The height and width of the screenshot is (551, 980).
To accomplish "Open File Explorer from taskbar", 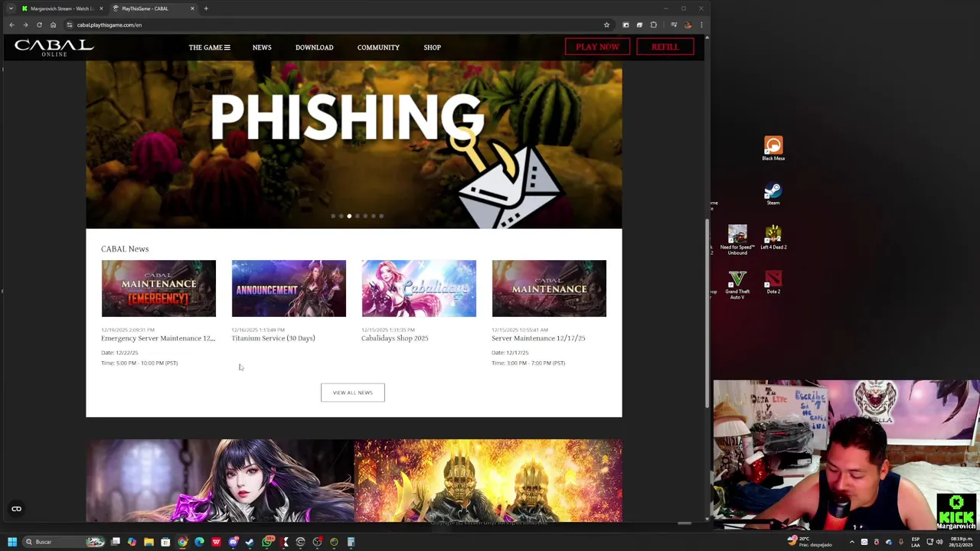I will pyautogui.click(x=149, y=542).
